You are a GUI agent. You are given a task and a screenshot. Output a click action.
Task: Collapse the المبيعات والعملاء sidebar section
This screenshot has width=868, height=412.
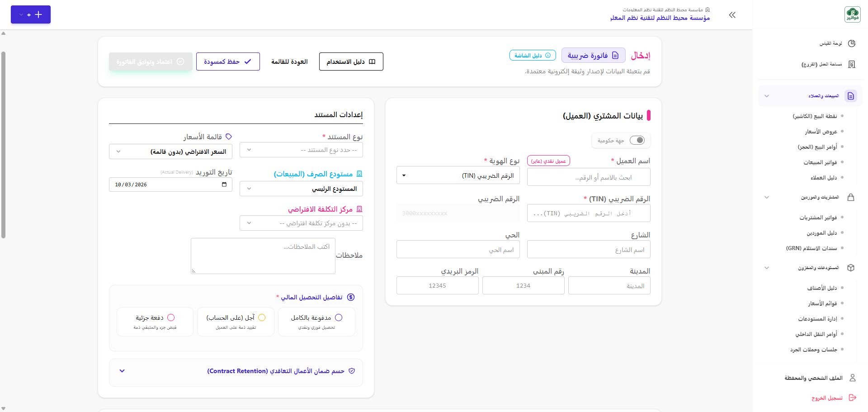(810, 96)
